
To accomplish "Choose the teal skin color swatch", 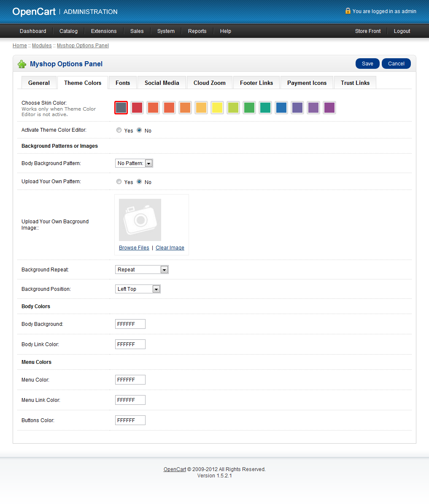I will coord(266,108).
